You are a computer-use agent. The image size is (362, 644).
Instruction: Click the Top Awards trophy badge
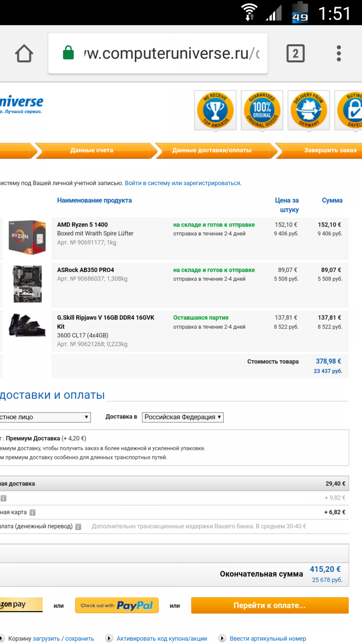click(x=216, y=110)
